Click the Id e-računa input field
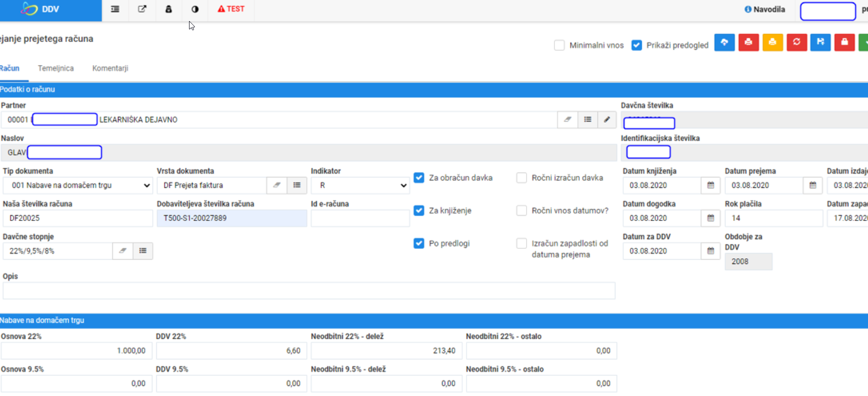868x396 pixels. 360,218
